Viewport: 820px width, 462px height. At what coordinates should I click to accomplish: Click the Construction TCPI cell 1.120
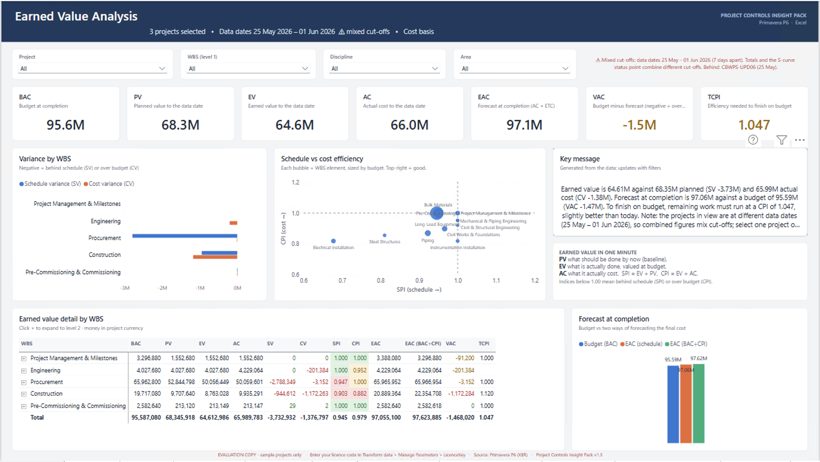(486, 393)
